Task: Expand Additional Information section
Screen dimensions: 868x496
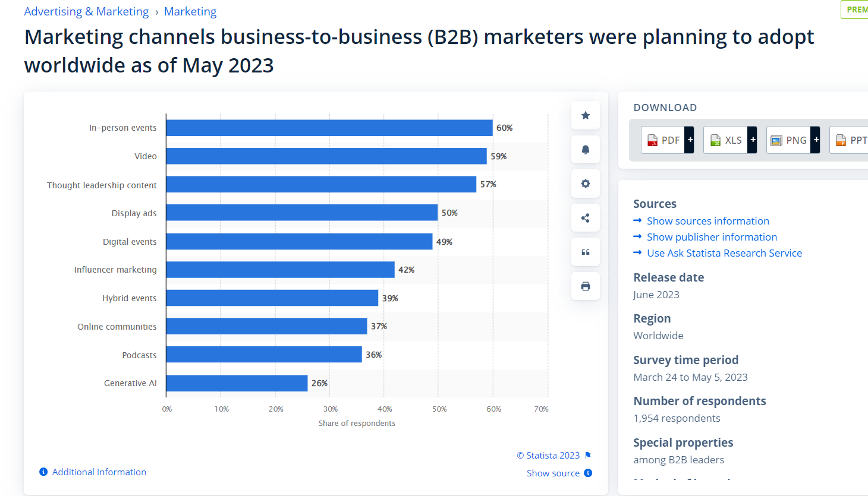Action: (x=99, y=472)
